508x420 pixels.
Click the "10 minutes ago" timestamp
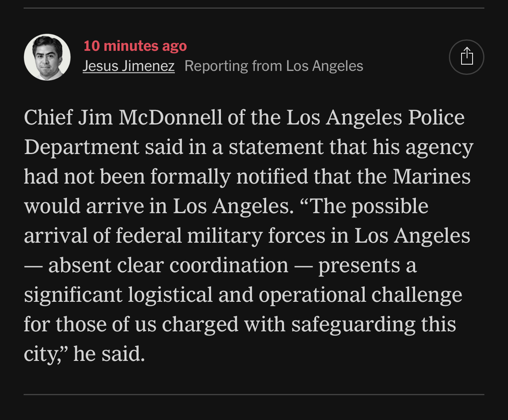(x=135, y=46)
